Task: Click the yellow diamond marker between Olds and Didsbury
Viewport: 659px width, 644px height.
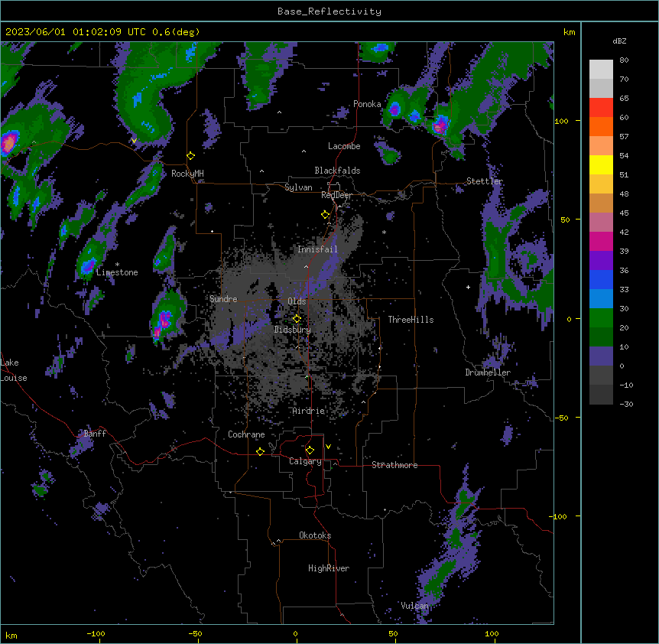Action: click(x=297, y=318)
